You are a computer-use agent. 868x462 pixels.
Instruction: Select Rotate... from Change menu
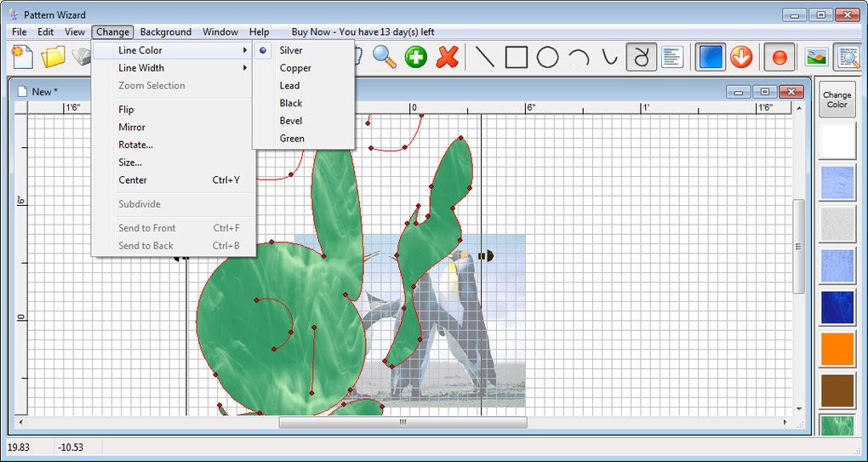coord(173,145)
